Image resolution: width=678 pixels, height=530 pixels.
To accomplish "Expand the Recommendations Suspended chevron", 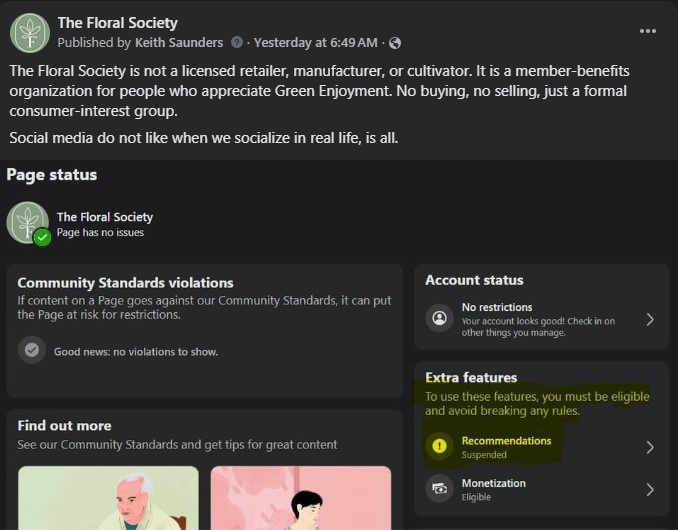I will tap(650, 447).
